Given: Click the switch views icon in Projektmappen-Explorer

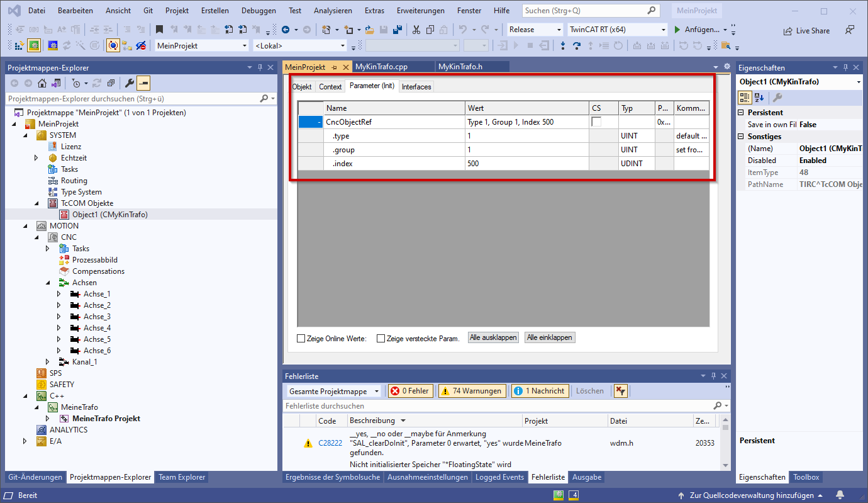Looking at the screenshot, I should (56, 83).
